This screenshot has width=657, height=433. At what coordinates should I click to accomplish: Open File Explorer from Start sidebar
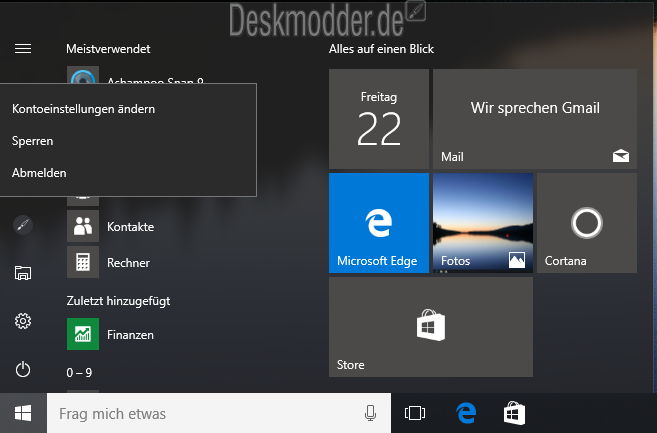[x=23, y=273]
